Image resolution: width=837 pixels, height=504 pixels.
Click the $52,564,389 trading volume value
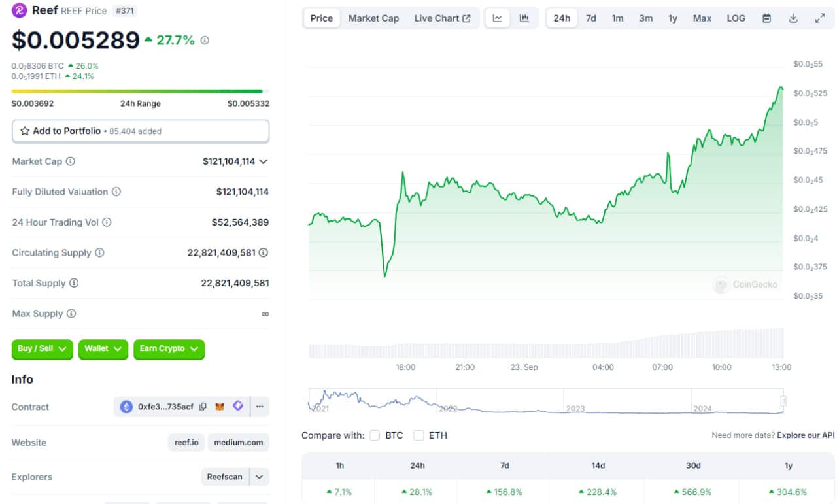(x=240, y=222)
